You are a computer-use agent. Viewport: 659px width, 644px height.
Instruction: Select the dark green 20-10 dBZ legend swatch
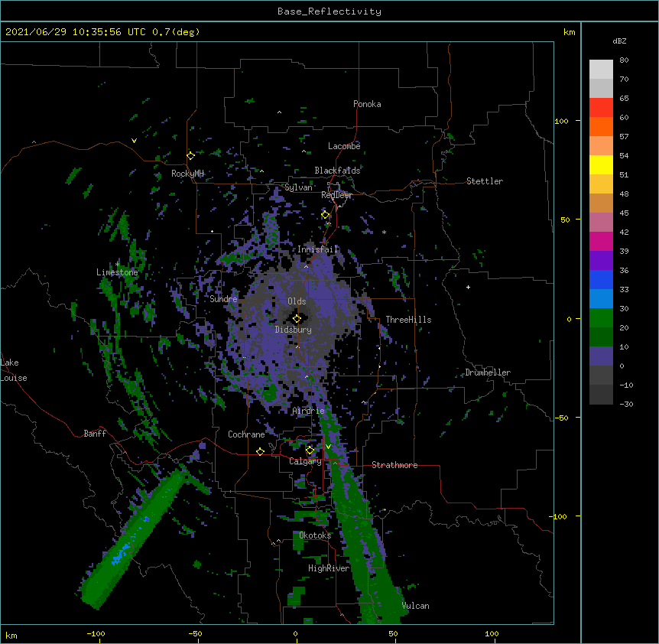tap(601, 337)
